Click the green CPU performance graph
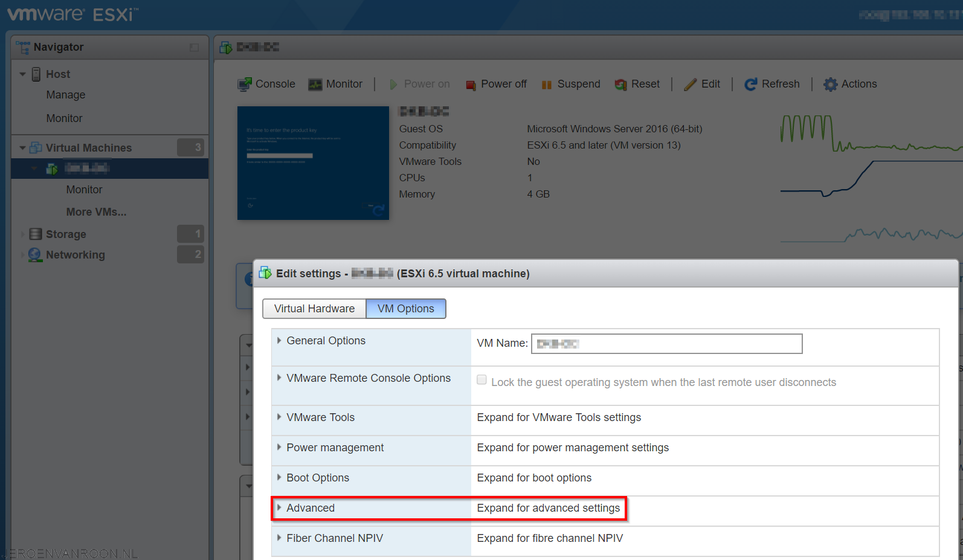This screenshot has height=560, width=963. (871, 134)
